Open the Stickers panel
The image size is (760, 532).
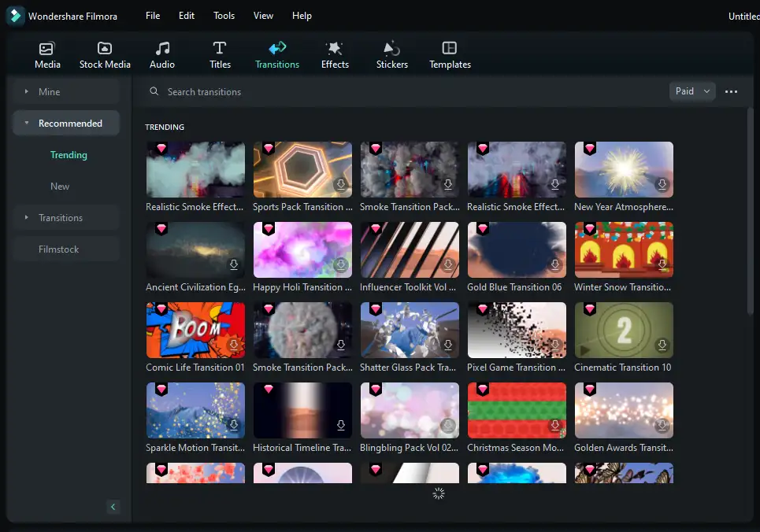pyautogui.click(x=391, y=49)
